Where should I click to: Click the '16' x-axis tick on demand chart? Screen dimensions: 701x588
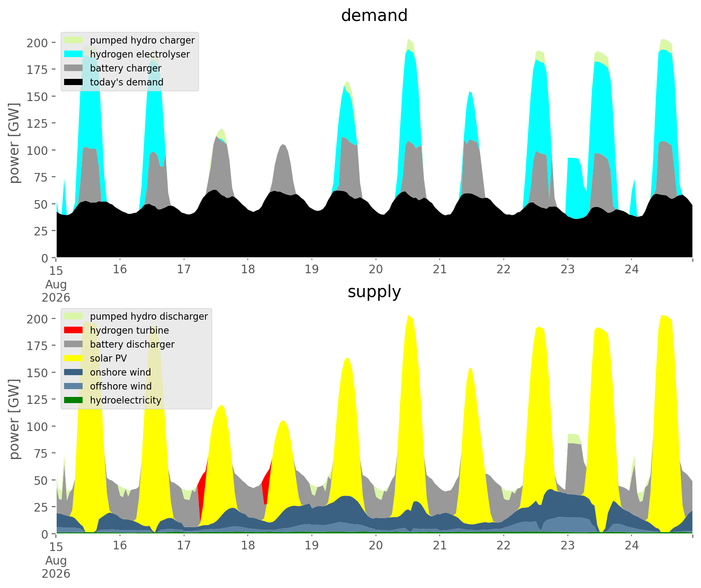pos(120,270)
